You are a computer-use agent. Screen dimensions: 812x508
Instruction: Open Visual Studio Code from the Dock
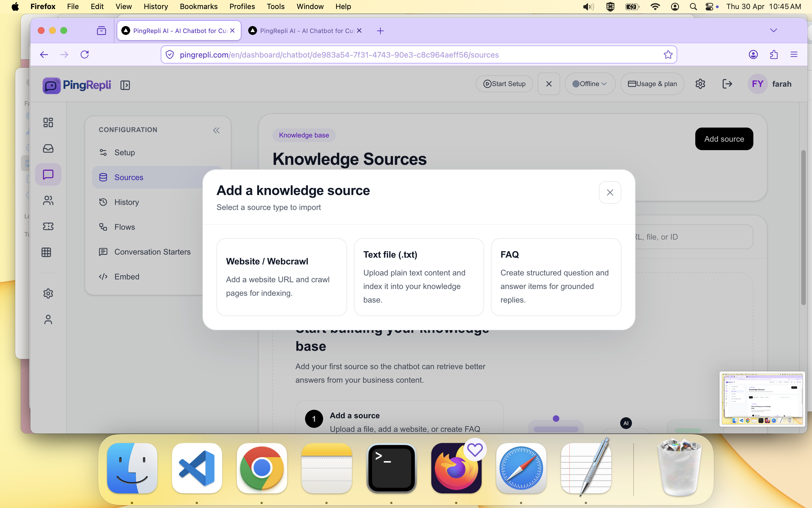tap(197, 468)
